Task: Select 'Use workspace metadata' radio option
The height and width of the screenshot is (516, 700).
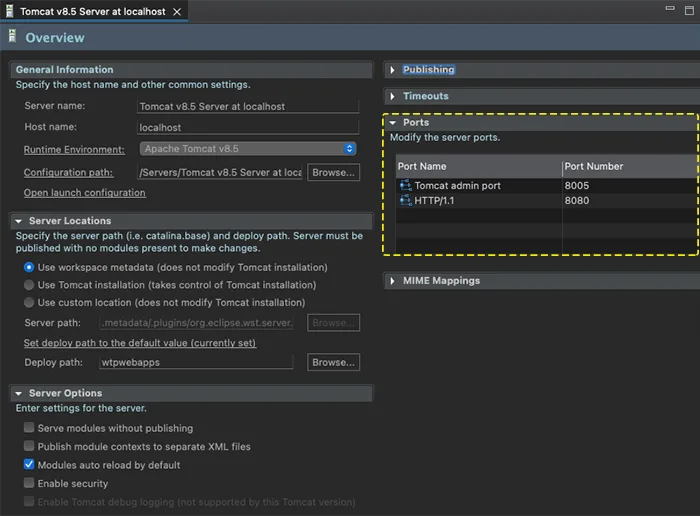Action: coord(29,267)
